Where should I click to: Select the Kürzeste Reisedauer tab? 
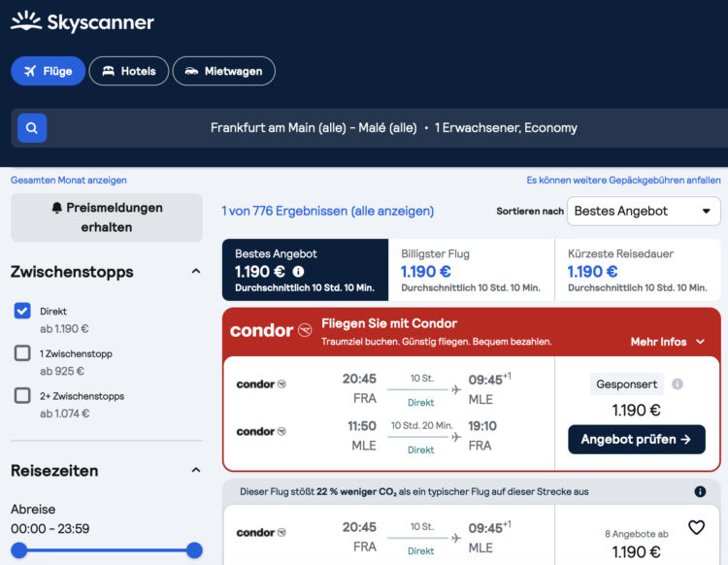click(x=638, y=270)
